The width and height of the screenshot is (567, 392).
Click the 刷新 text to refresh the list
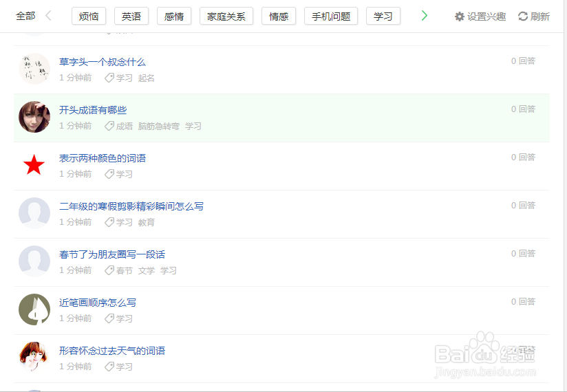click(x=540, y=17)
